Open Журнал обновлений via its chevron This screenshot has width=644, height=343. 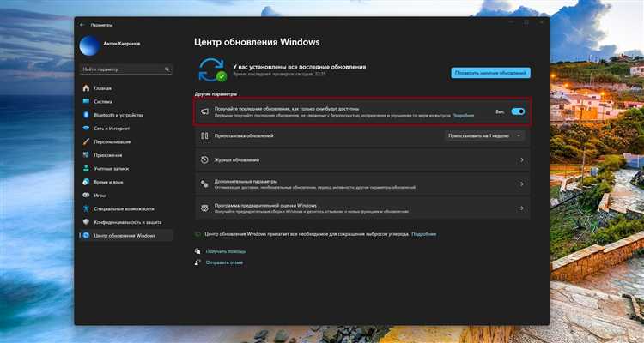521,159
